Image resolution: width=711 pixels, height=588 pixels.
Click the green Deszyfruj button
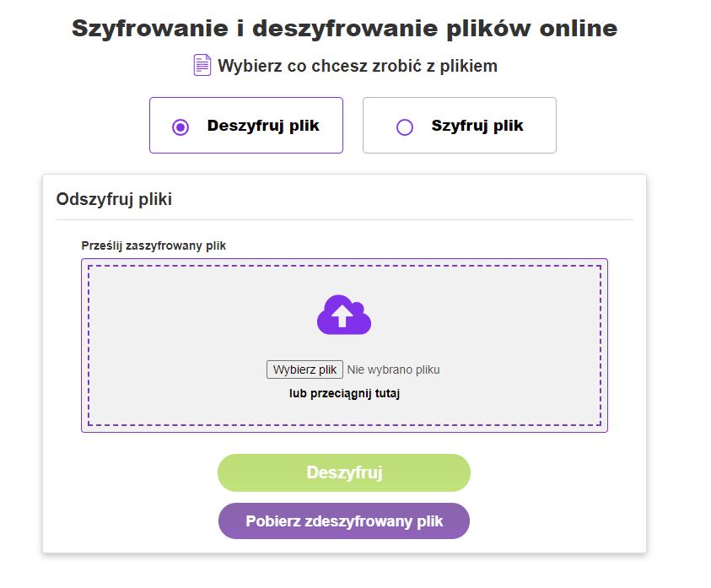click(344, 472)
